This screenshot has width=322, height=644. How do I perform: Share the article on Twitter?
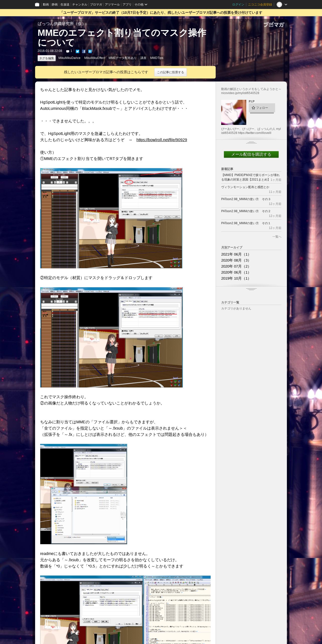[77, 51]
